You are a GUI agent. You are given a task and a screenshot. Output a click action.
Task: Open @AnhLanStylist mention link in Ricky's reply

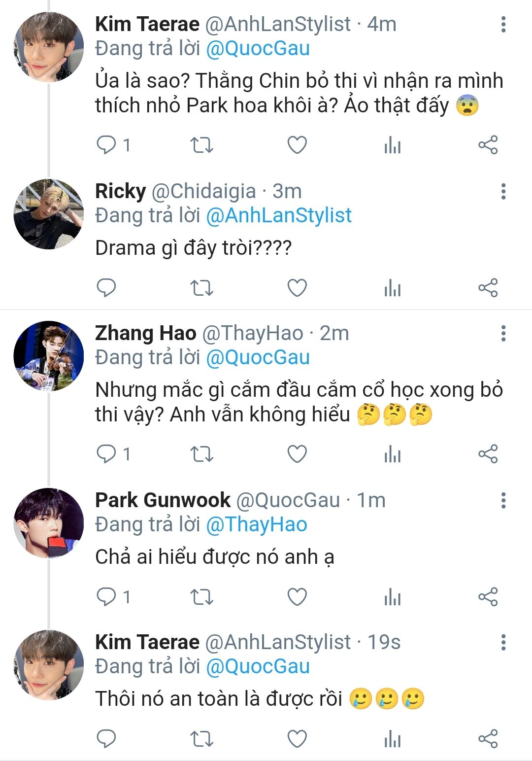click(279, 215)
